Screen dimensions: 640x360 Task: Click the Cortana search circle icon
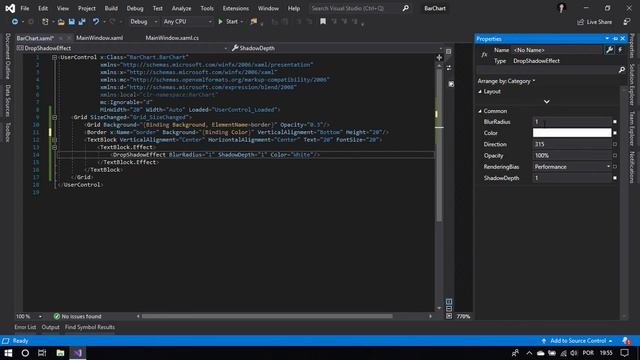pos(25,353)
